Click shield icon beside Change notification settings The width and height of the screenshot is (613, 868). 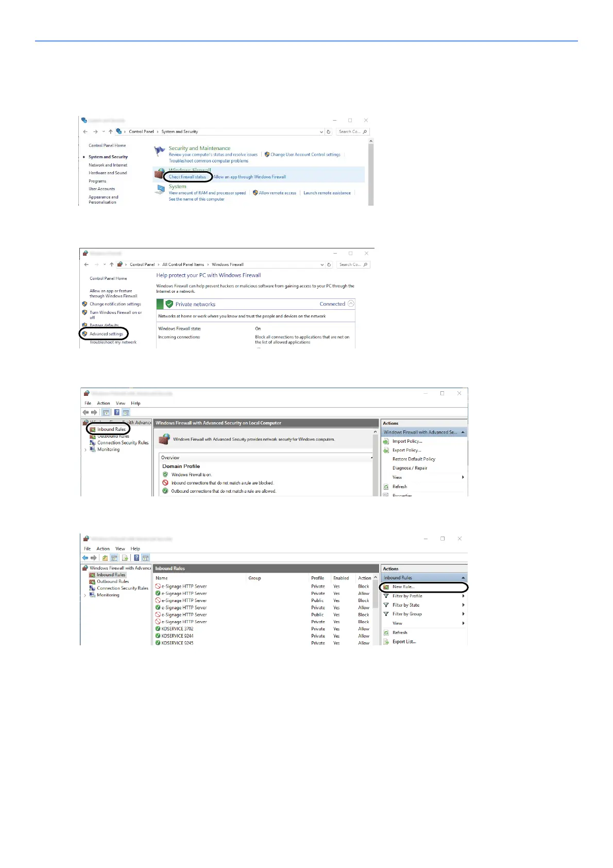click(x=84, y=304)
